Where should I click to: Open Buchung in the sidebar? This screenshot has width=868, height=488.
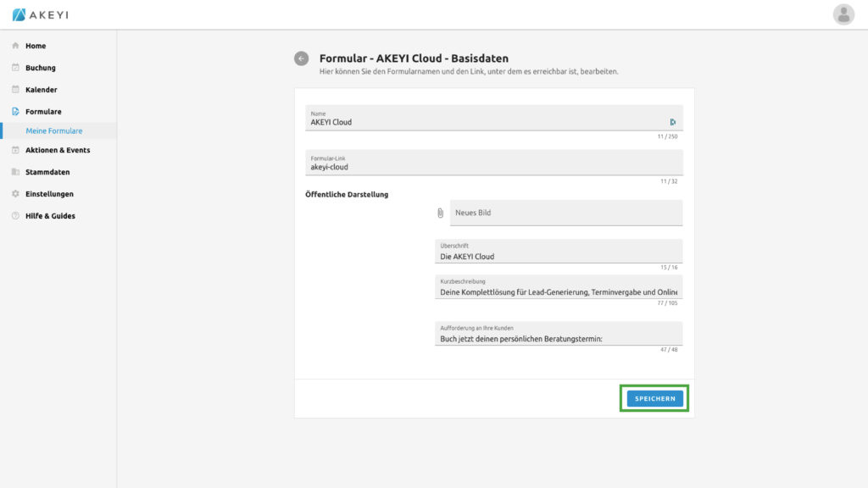(41, 68)
